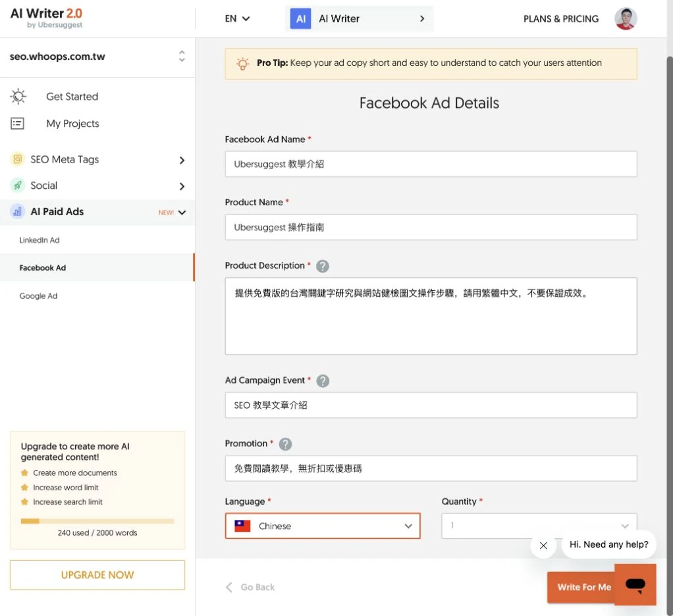
Task: Click the AI Paid Ads chart icon
Action: [x=17, y=211]
